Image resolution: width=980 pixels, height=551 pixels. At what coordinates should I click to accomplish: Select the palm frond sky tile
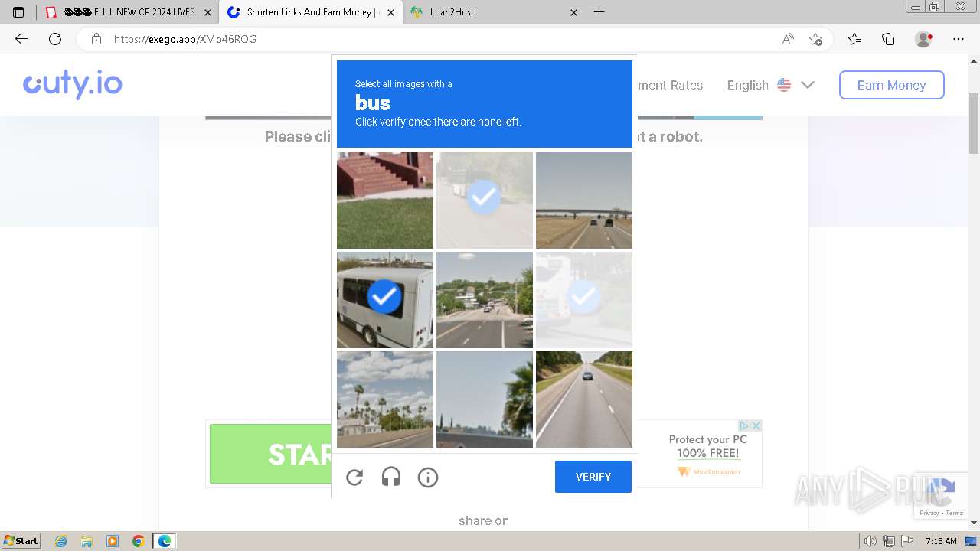(485, 399)
